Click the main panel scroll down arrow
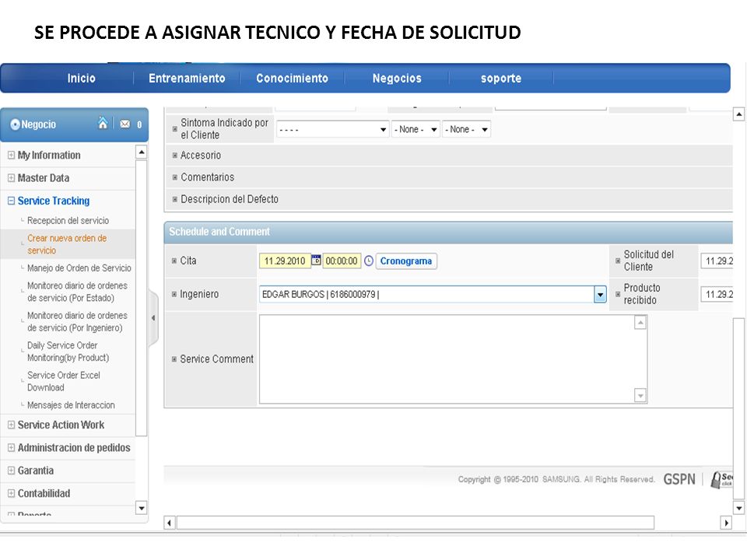747x560 pixels. click(x=738, y=508)
